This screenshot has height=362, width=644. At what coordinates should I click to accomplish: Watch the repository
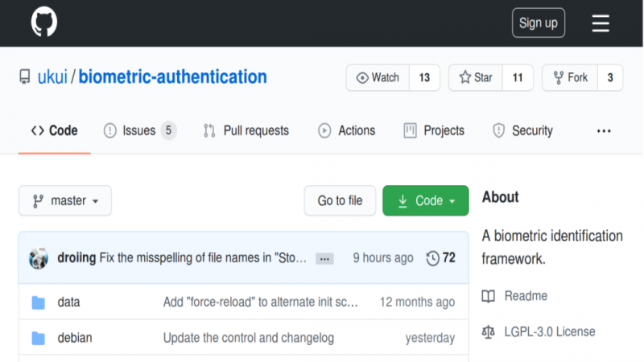(378, 78)
